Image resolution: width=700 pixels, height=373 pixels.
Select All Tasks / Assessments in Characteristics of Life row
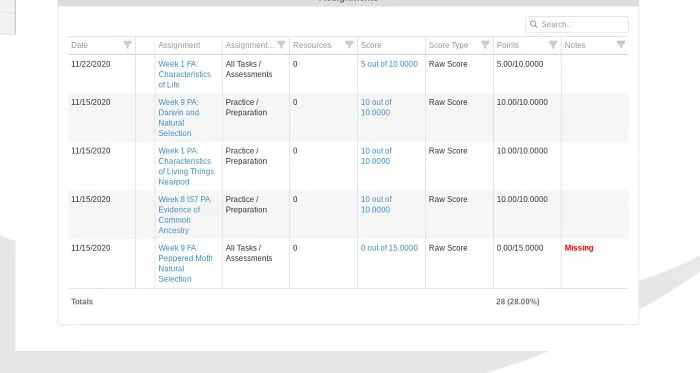249,69
